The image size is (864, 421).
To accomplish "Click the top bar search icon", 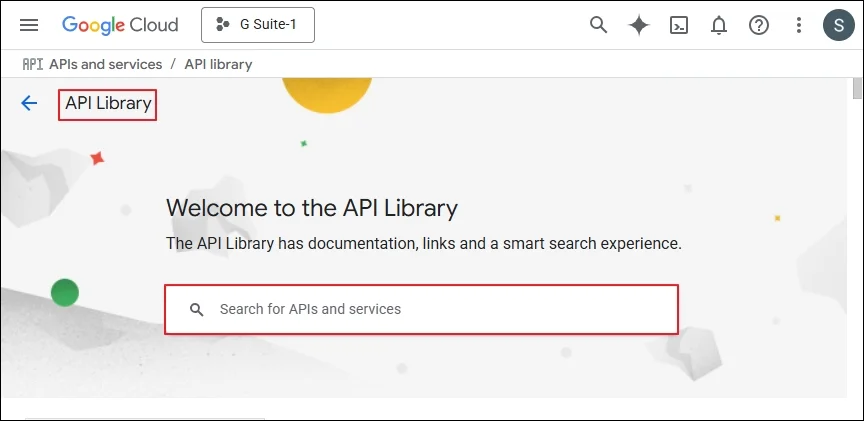I will pyautogui.click(x=598, y=25).
